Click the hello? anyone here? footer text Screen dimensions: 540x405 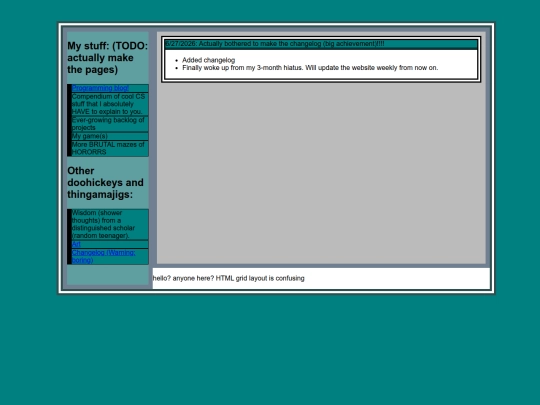pos(229,278)
